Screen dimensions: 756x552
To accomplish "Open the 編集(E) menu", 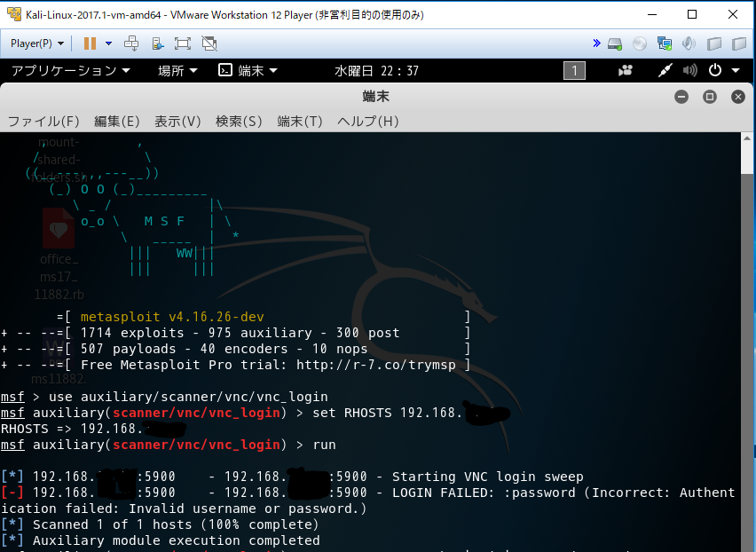I will click(116, 121).
